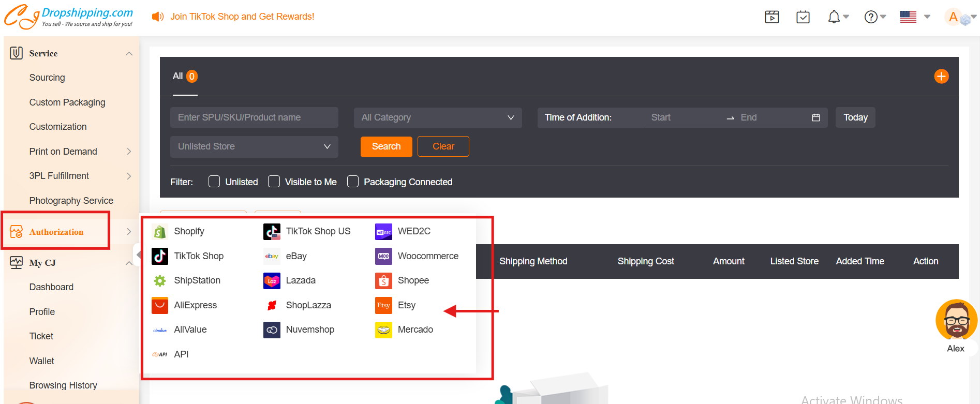Expand the Print on Demand submenu

click(x=129, y=152)
